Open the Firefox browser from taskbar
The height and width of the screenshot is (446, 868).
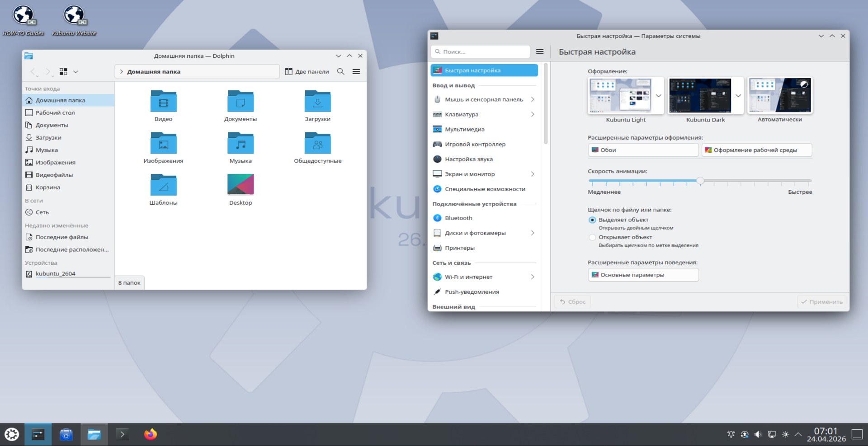150,434
